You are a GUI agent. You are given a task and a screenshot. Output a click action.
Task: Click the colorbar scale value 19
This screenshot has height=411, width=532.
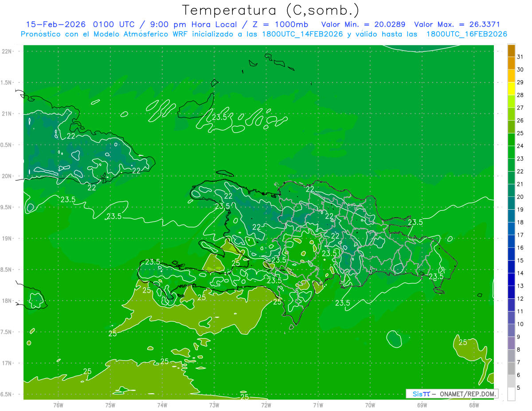(x=520, y=210)
